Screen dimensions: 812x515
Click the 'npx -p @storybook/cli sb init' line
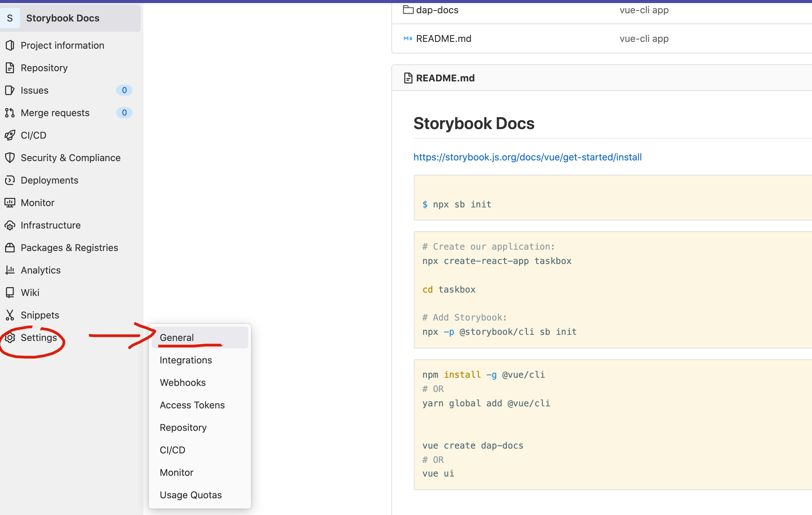(x=499, y=332)
